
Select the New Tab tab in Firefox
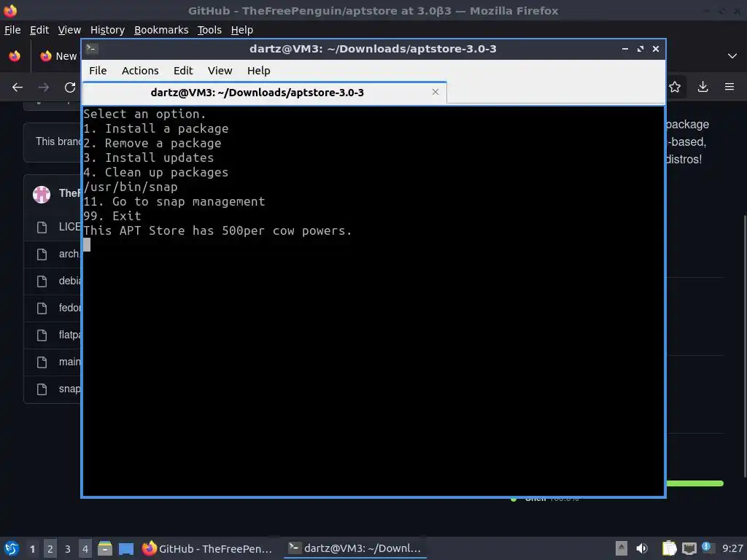click(57, 56)
